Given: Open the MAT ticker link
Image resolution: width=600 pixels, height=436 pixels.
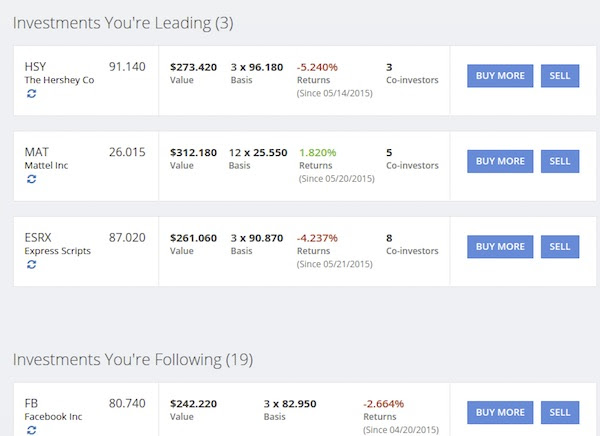Looking at the screenshot, I should coord(36,152).
